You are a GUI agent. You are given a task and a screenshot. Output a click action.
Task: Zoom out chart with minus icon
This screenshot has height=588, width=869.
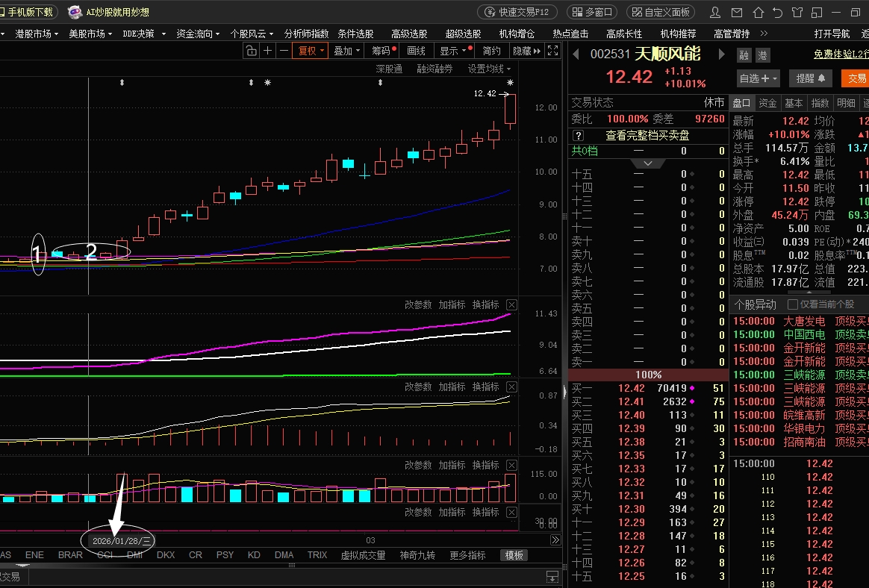284,51
